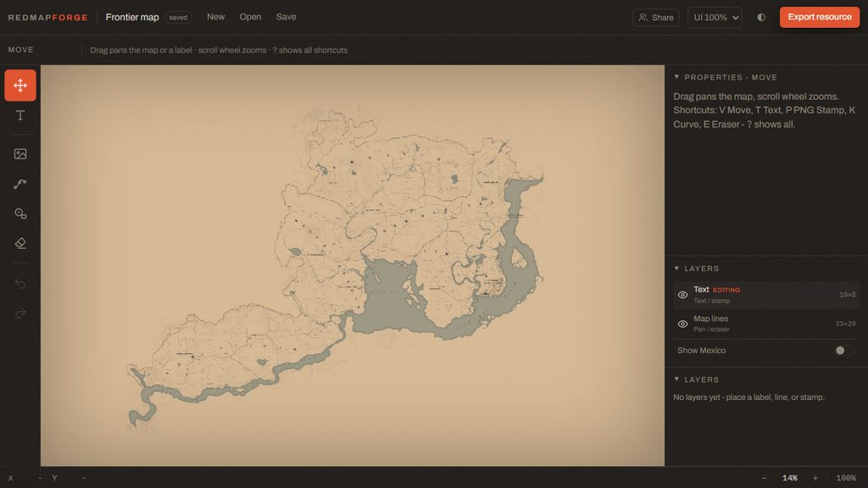This screenshot has width=868, height=488.
Task: Click the Redo arrow
Action: click(x=20, y=313)
